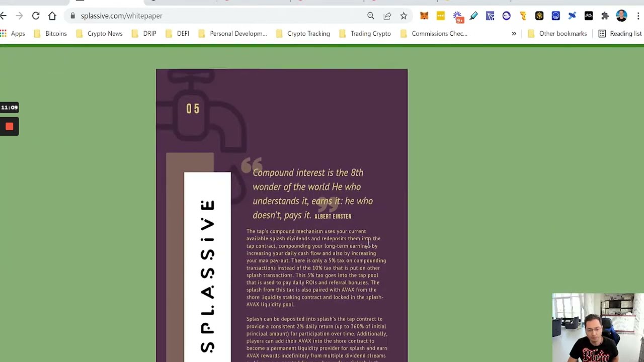Bookmark this page with the star icon
The image size is (644, 362).
click(x=404, y=16)
